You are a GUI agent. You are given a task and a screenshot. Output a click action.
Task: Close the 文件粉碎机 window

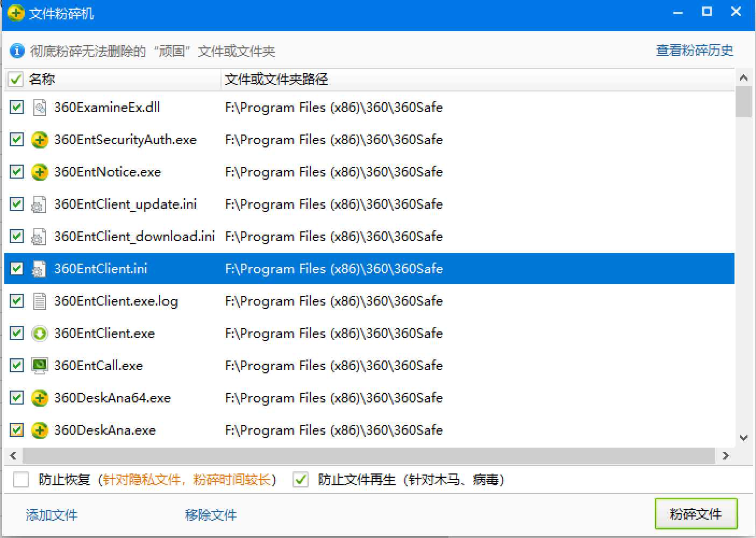[x=737, y=11]
